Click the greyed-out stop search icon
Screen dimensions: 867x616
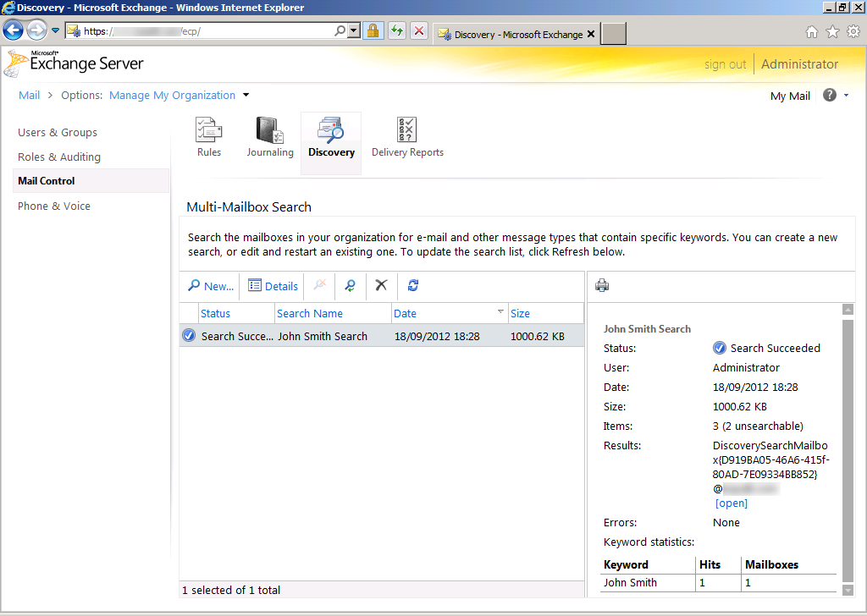pos(319,284)
